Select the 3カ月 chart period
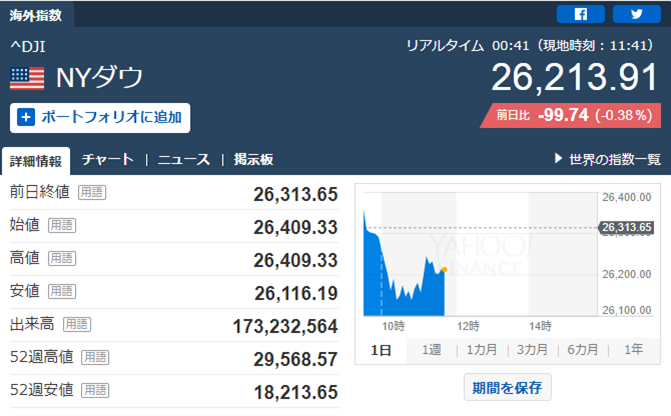671x416 pixels. pyautogui.click(x=532, y=350)
